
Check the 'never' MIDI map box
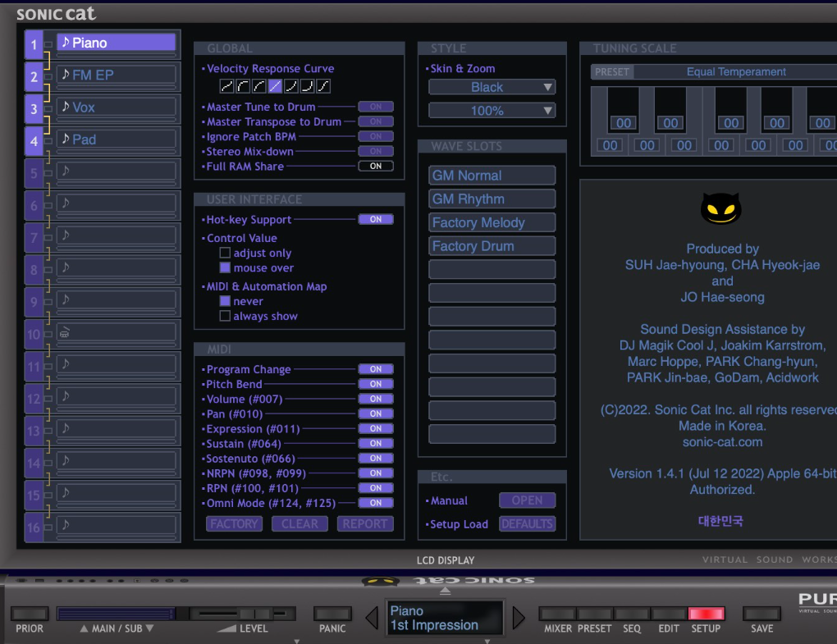(x=226, y=301)
